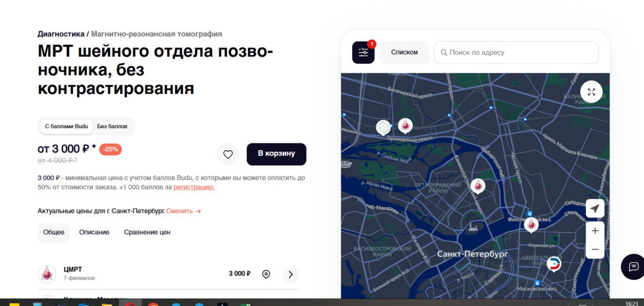Add service to cart 'В корзину'
Viewport: 644px width, 306px height.
276,154
